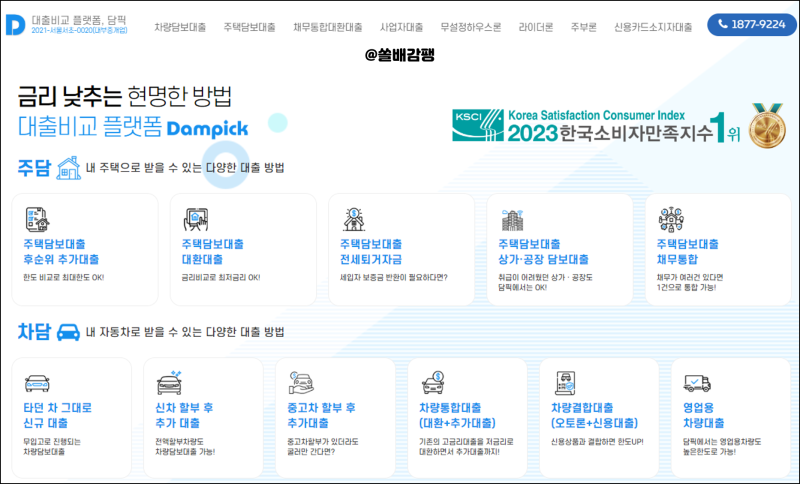Viewport: 800px width, 484px height.
Task: Click the 타던 차 그대로 car icon
Action: (37, 383)
